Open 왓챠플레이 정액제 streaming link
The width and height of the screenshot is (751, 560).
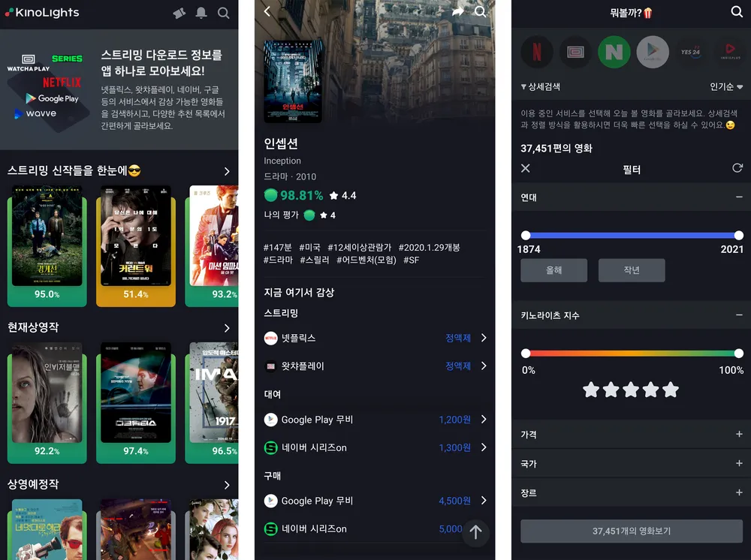click(x=375, y=366)
